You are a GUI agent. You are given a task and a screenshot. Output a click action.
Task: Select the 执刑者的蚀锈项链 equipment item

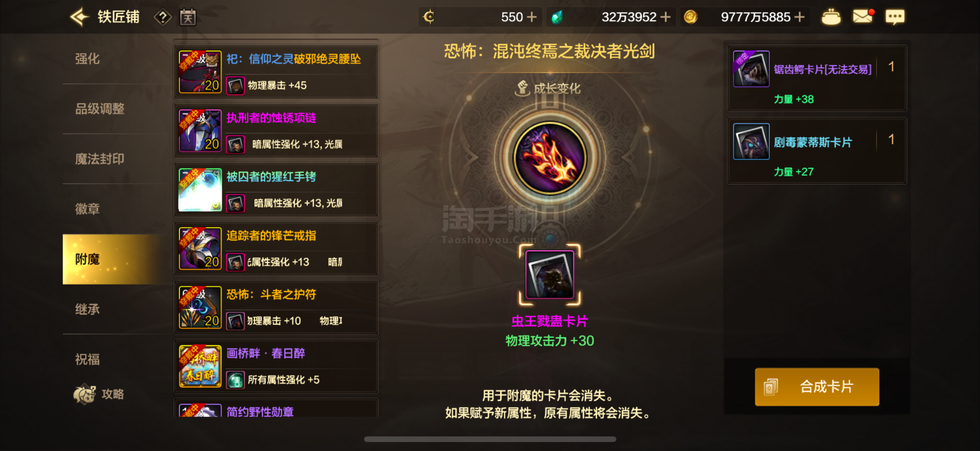tap(276, 131)
